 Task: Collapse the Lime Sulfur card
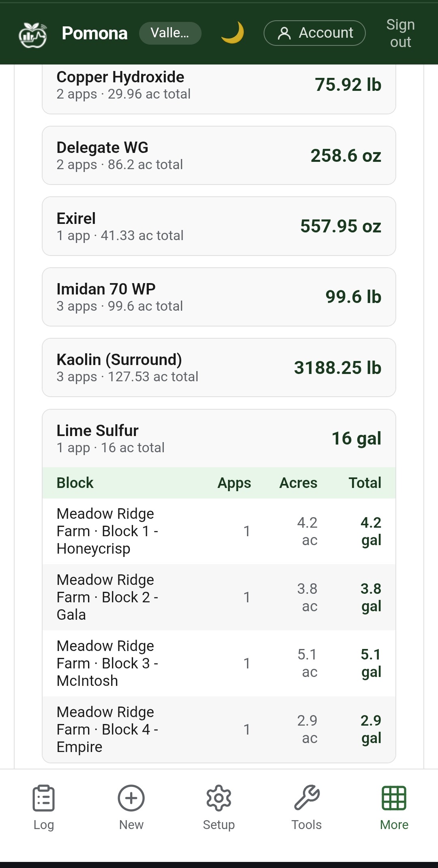(219, 438)
